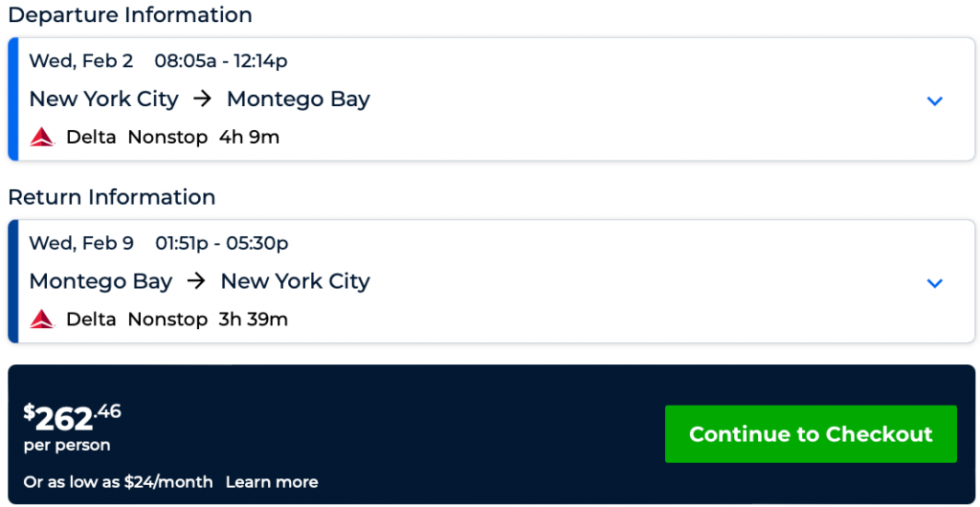Click the Delta logo on the return flight
This screenshot has height=507, width=980.
point(42,319)
